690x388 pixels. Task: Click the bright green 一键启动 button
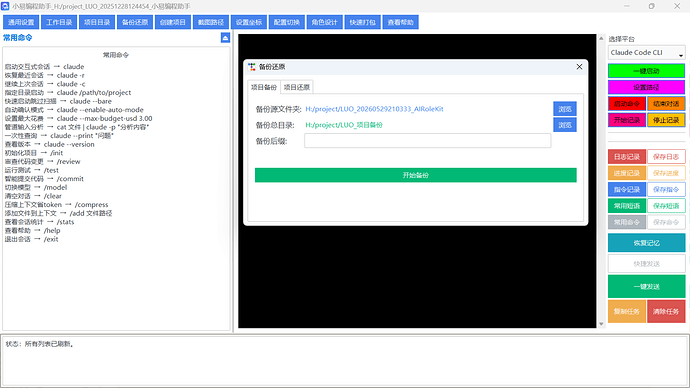point(646,71)
